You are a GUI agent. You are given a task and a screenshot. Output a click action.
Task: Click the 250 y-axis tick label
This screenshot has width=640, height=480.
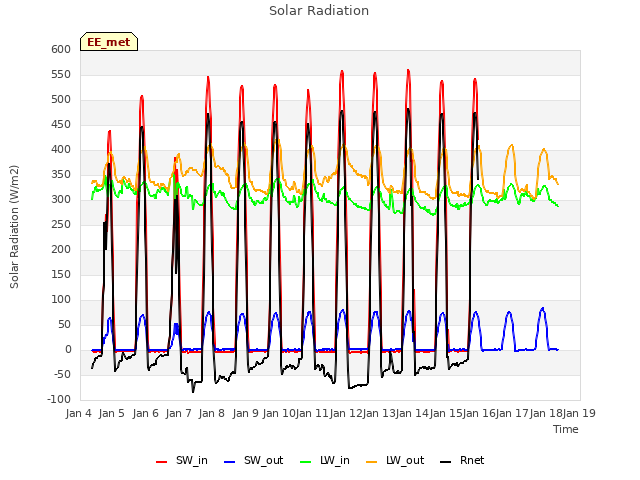61,224
